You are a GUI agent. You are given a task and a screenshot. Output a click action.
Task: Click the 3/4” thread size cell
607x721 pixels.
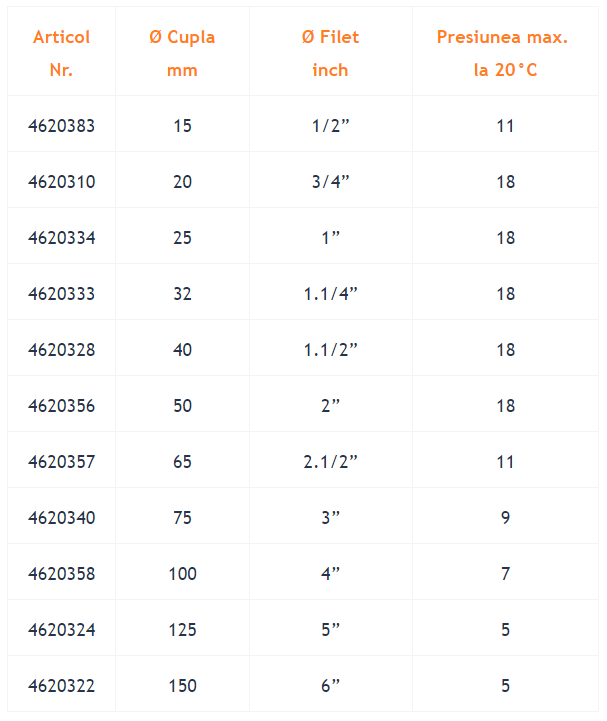pos(331,182)
